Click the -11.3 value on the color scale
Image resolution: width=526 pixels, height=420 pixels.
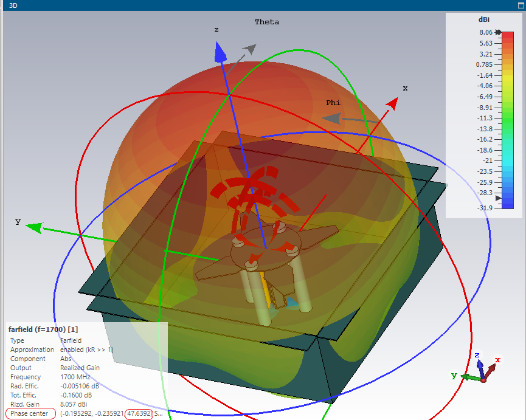(x=485, y=118)
